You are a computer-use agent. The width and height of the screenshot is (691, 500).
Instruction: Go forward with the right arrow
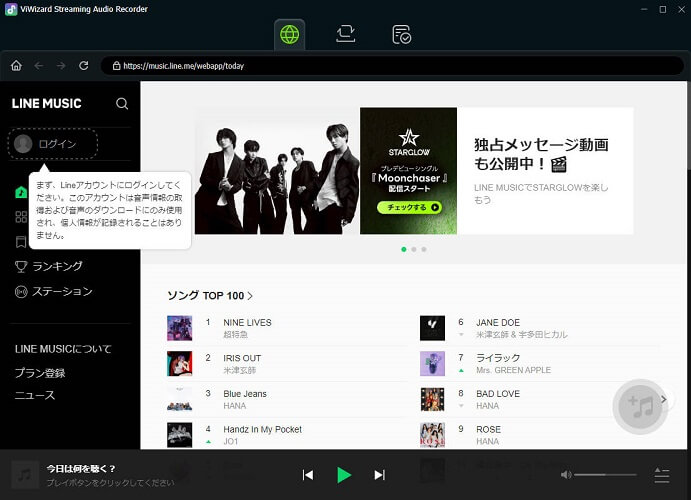point(61,66)
